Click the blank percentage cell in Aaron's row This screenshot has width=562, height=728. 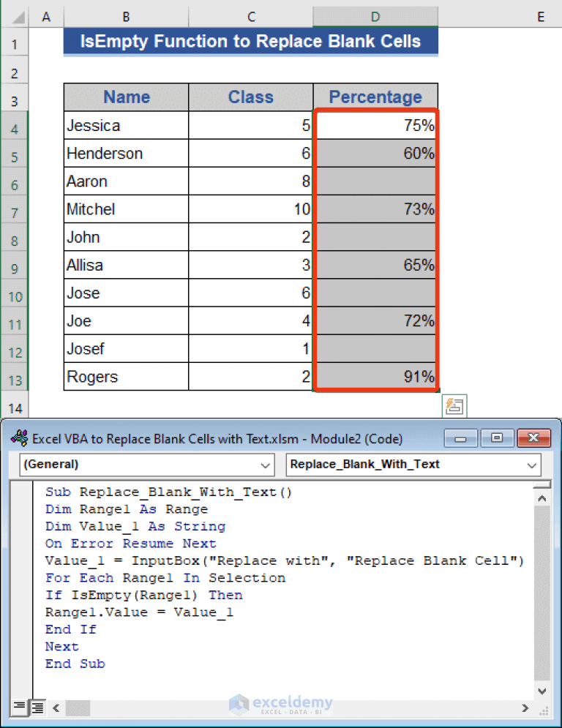click(375, 181)
